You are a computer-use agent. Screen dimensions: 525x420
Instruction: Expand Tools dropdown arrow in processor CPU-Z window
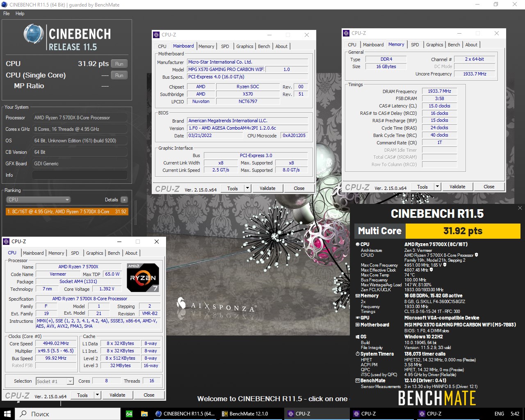(x=97, y=395)
